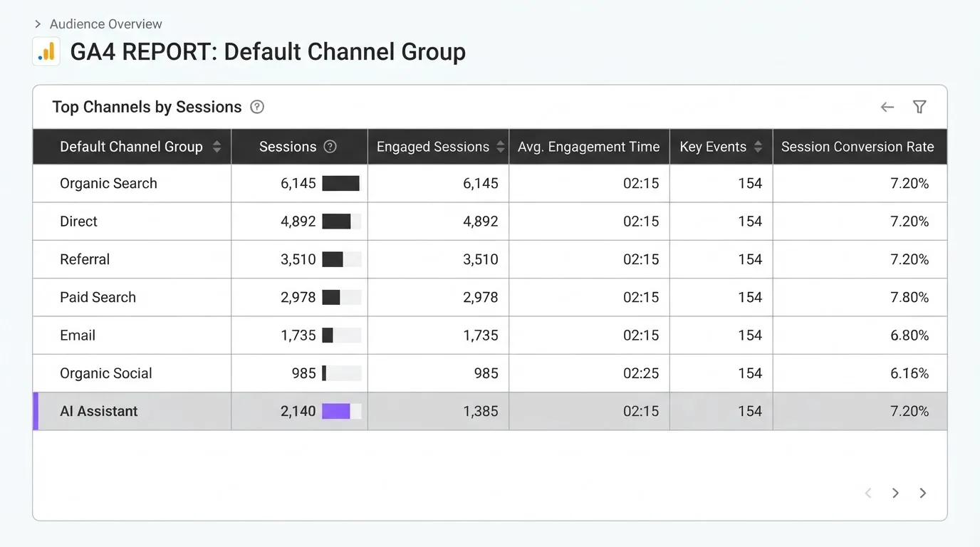Expand the breadcrumb chevron before Audience Overview
This screenshot has width=980, height=547.
38,24
